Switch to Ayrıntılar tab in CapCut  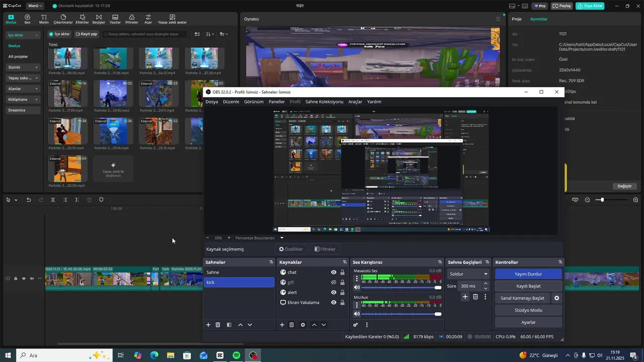539,19
